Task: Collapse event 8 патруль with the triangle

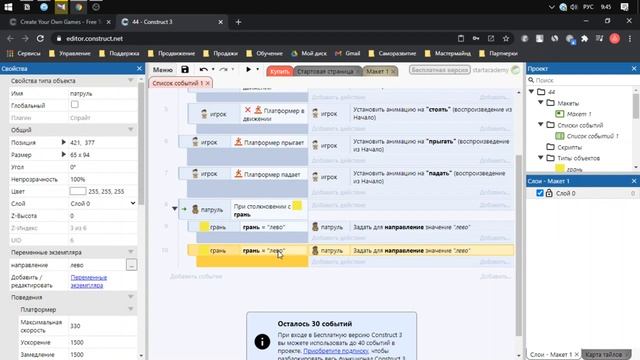Action: pyautogui.click(x=175, y=209)
